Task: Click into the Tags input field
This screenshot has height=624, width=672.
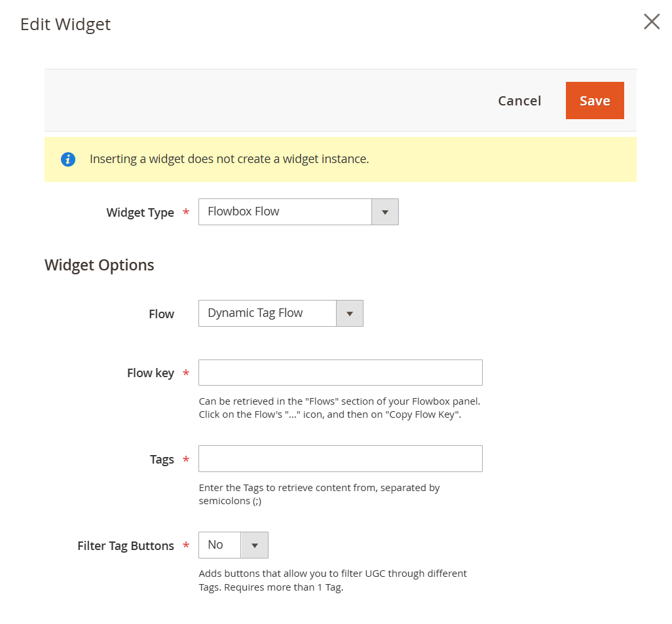Action: (x=340, y=459)
